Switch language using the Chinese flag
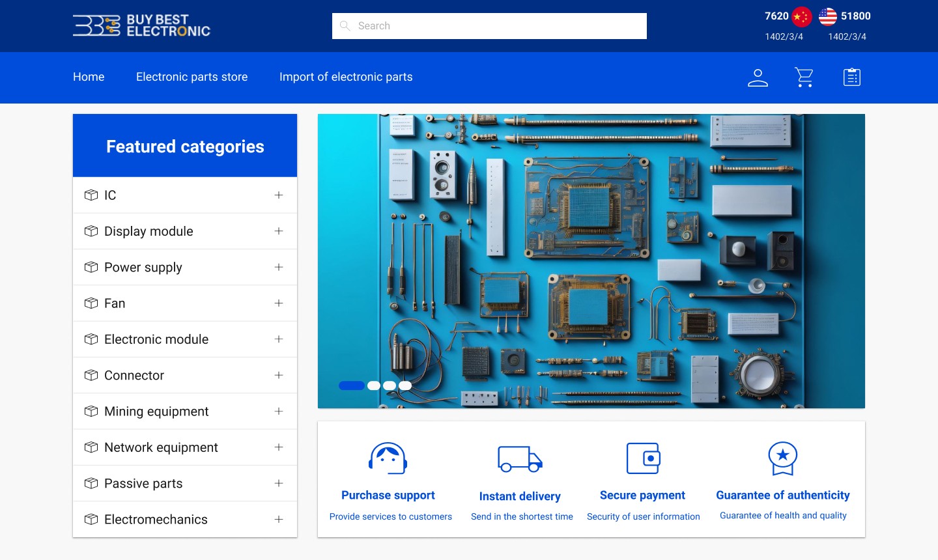The height and width of the screenshot is (560, 938). pos(801,16)
